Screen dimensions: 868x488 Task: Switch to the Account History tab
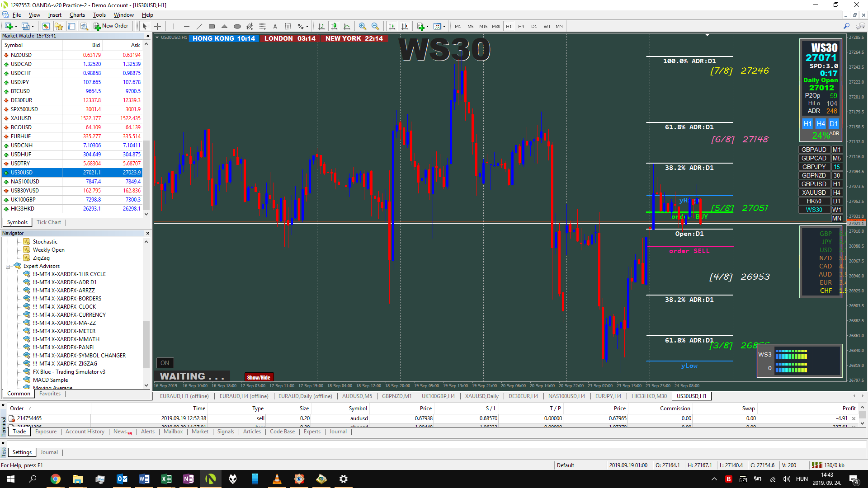(x=85, y=432)
